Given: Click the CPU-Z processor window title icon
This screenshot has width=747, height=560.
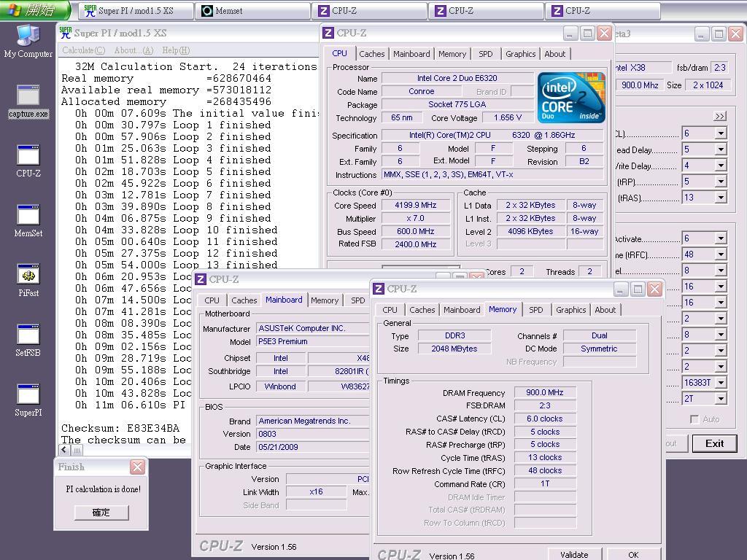Looking at the screenshot, I should coord(328,33).
